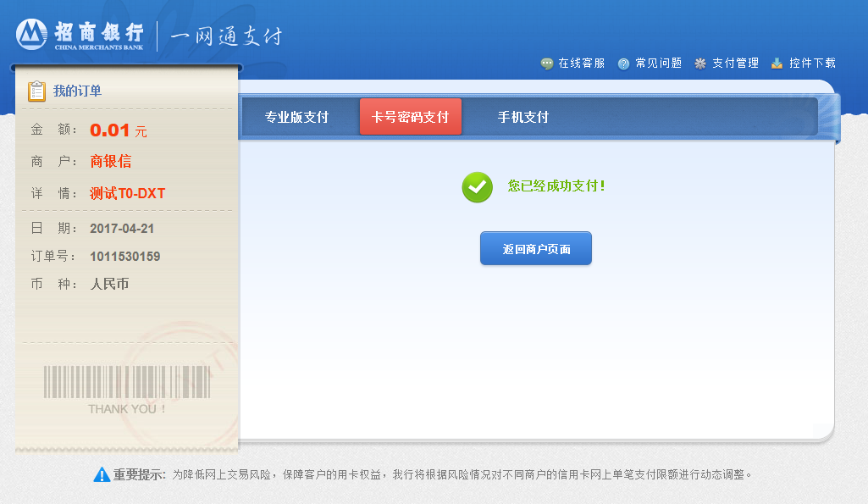Click the 我的订单 clipboard icon
This screenshot has width=868, height=504.
click(36, 91)
